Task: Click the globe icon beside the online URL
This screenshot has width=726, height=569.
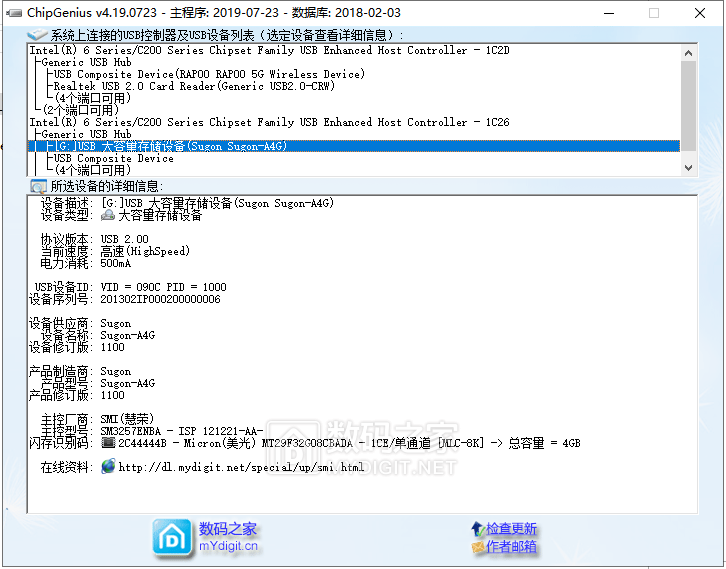Action: coord(108,466)
